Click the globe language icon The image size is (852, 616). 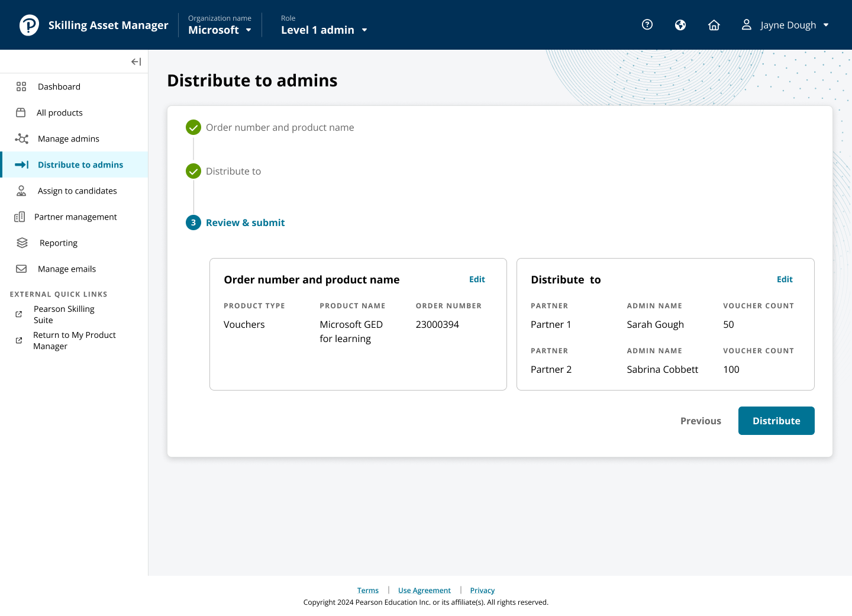[680, 25]
